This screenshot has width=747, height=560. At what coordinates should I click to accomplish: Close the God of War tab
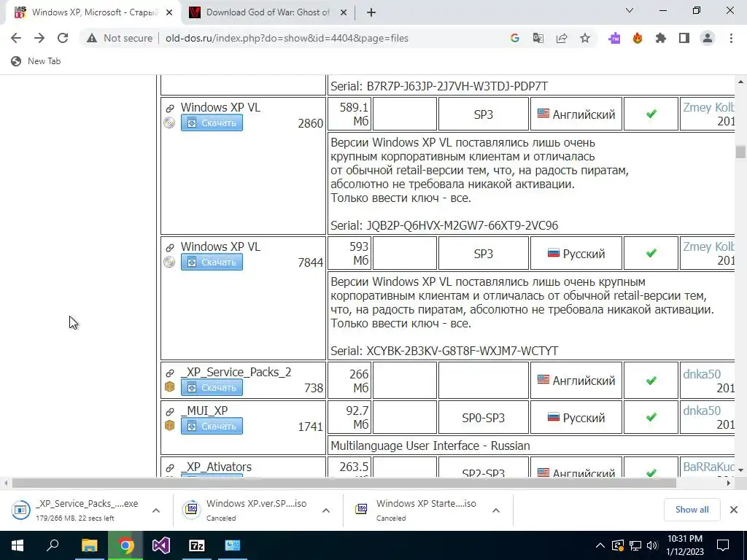pos(343,12)
